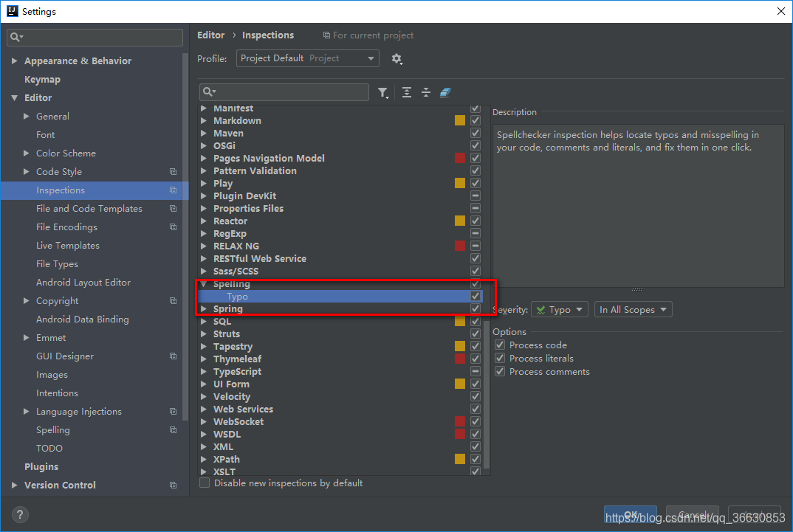Toggle the RegExp inspections checkbox

(476, 233)
